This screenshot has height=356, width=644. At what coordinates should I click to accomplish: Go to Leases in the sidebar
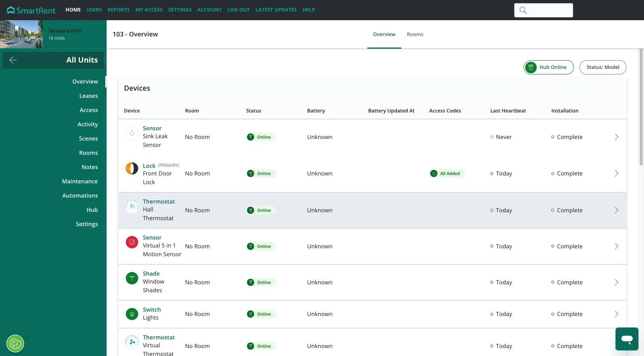(89, 96)
